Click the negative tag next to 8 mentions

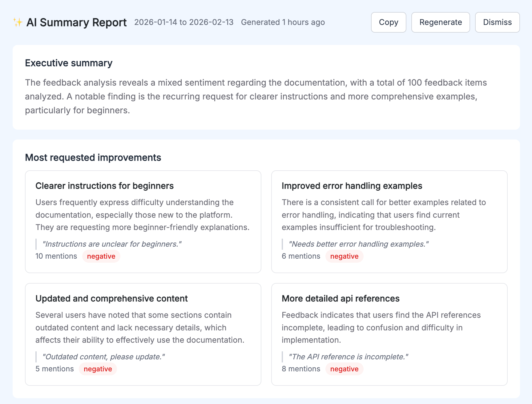(x=344, y=369)
